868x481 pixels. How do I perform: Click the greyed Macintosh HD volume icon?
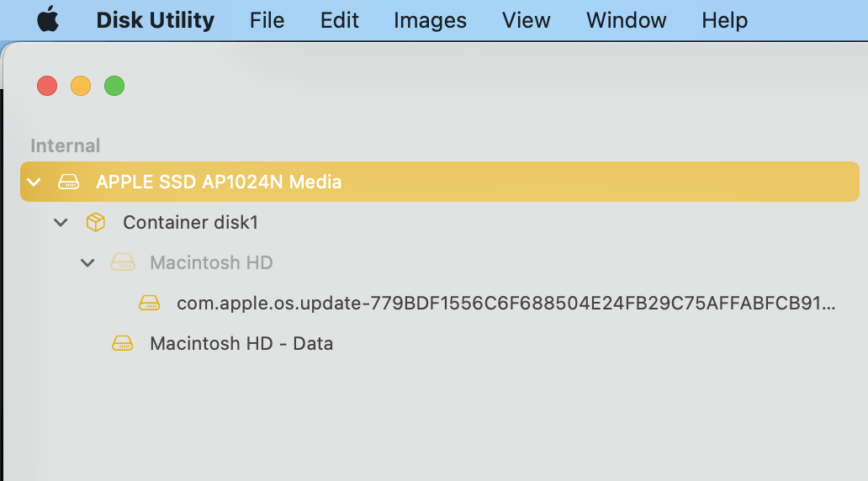coord(123,262)
